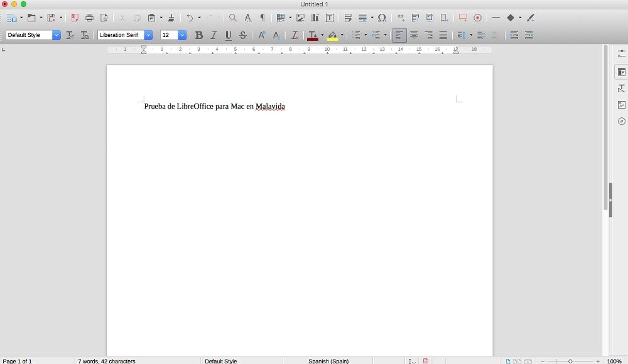
Task: Insert a page break
Action: click(x=348, y=18)
